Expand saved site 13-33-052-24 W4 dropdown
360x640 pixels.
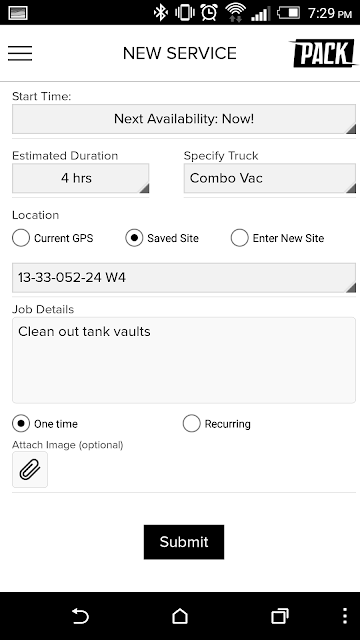point(184,278)
